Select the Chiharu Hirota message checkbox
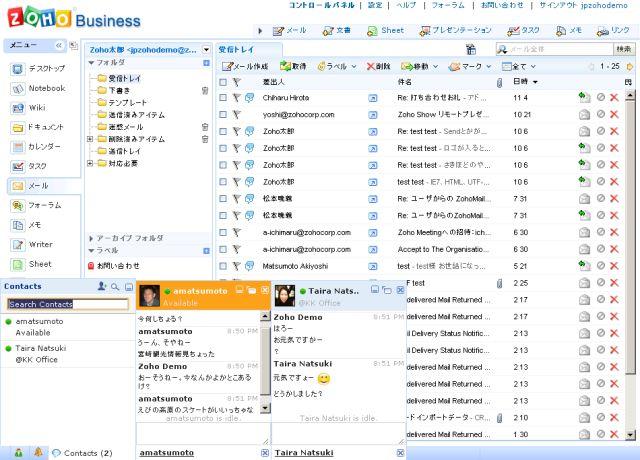The width and height of the screenshot is (640, 460). point(223,98)
